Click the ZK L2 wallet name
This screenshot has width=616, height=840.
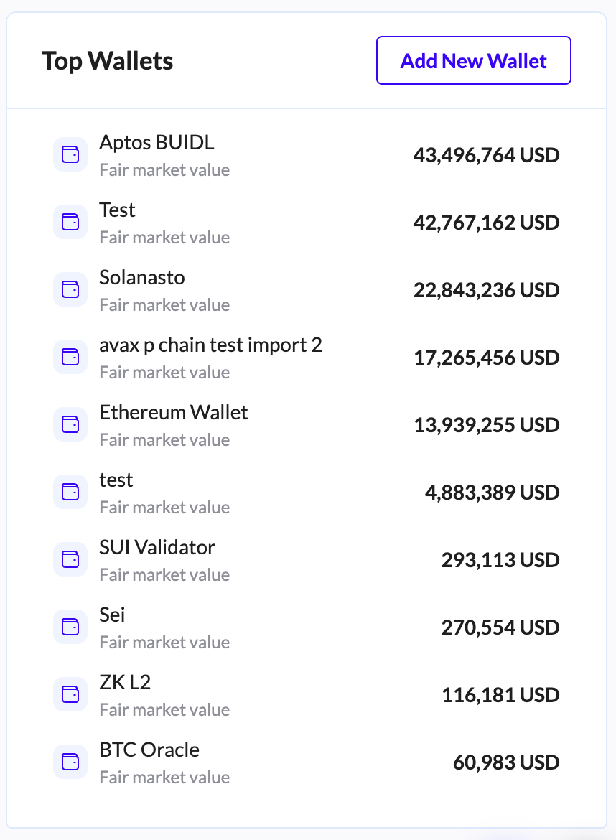[125, 683]
